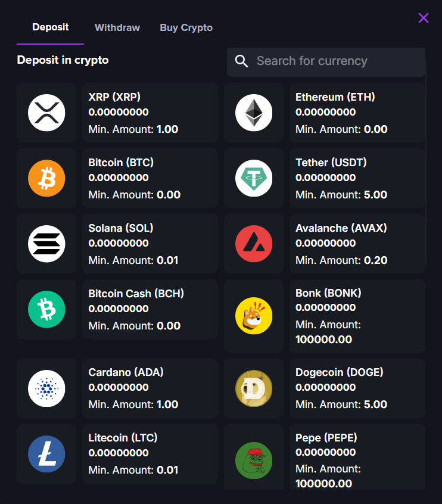Image resolution: width=442 pixels, height=504 pixels.
Task: Close the deposit dialog with the X
Action: click(424, 18)
